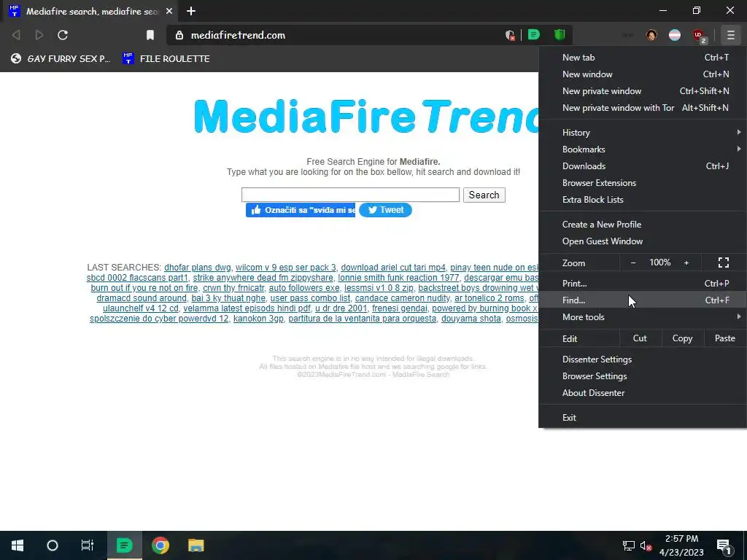Click Paste in the Edit row

point(724,338)
